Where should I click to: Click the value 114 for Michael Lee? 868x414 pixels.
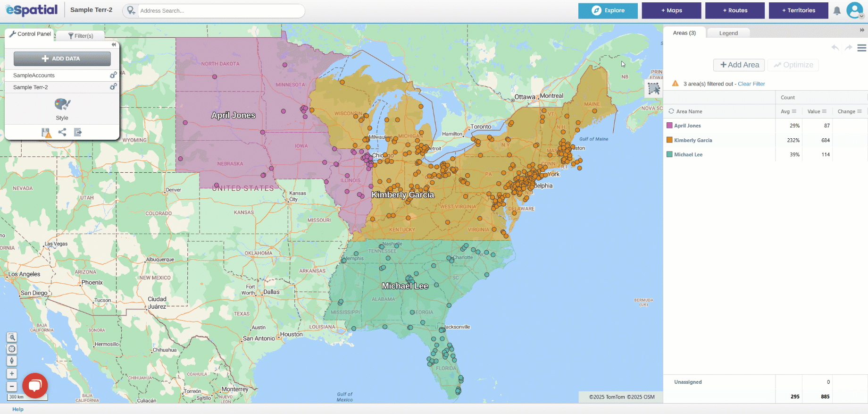(825, 154)
